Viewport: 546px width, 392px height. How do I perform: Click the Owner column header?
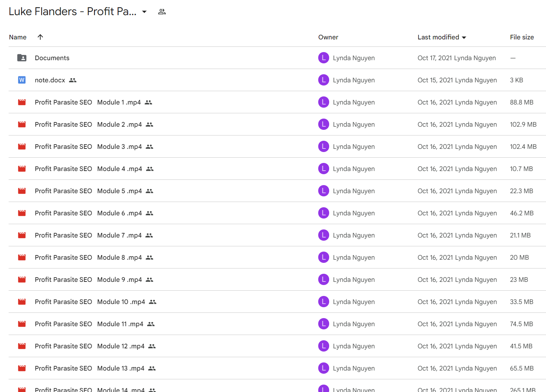click(x=328, y=37)
